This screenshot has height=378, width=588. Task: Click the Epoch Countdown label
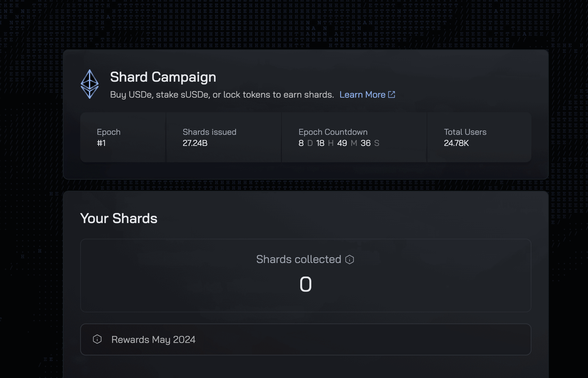click(x=333, y=132)
